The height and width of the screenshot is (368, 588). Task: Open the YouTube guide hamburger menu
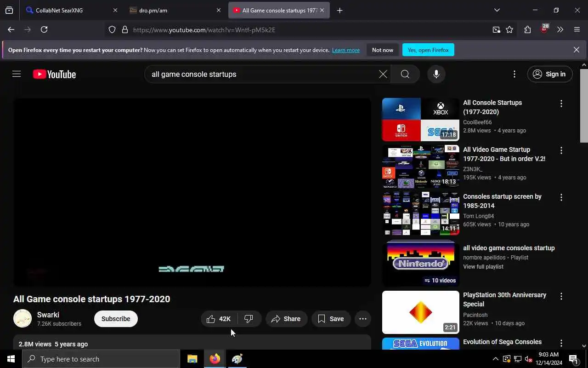coord(17,74)
